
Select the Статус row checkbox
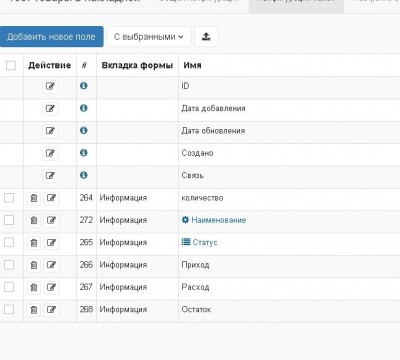pyautogui.click(x=9, y=243)
